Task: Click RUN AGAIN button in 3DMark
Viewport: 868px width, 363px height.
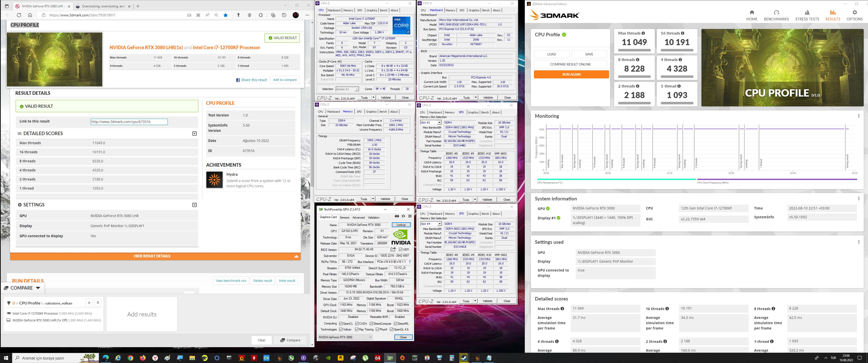Action: (x=571, y=74)
